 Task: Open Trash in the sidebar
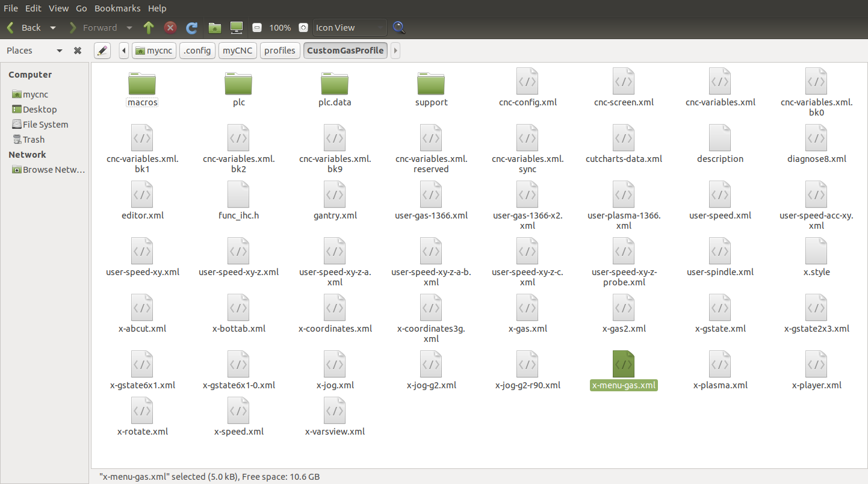(x=34, y=140)
